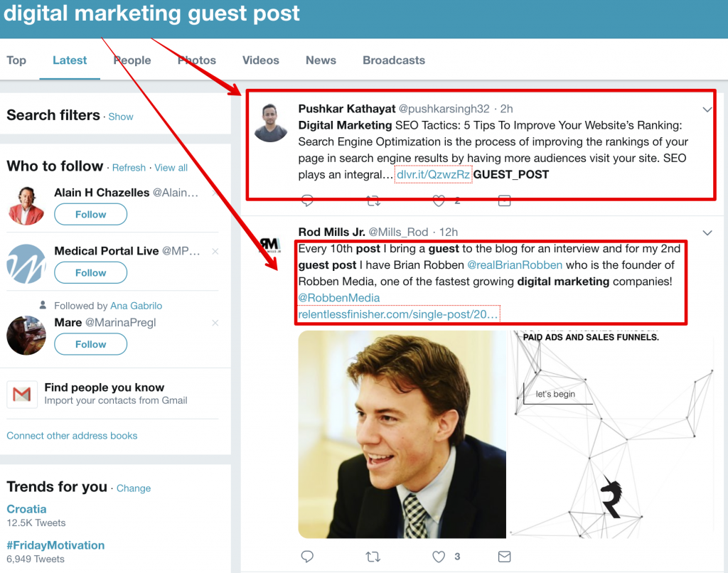Send Rod Mills Jr.'s tweet via direct message
728x573 pixels.
coord(504,556)
